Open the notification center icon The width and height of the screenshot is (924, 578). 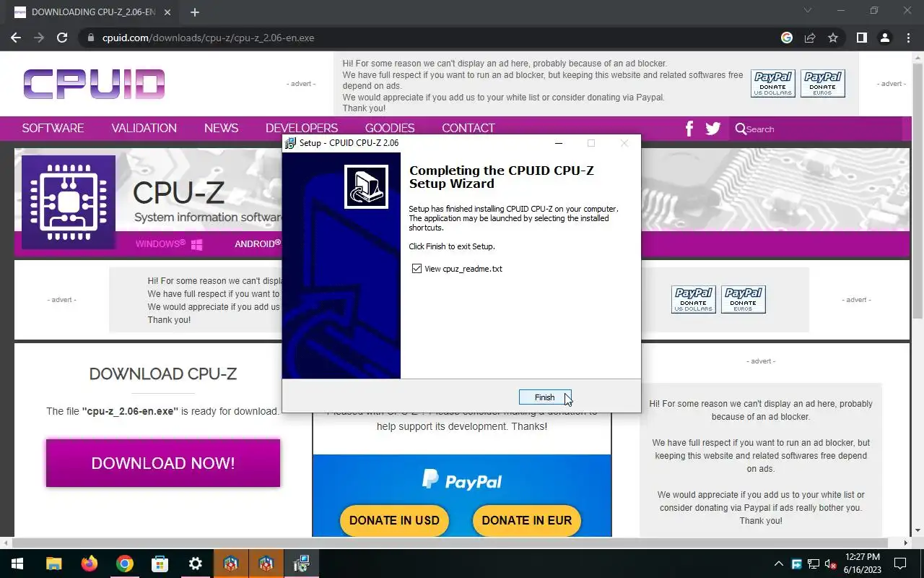coord(900,564)
